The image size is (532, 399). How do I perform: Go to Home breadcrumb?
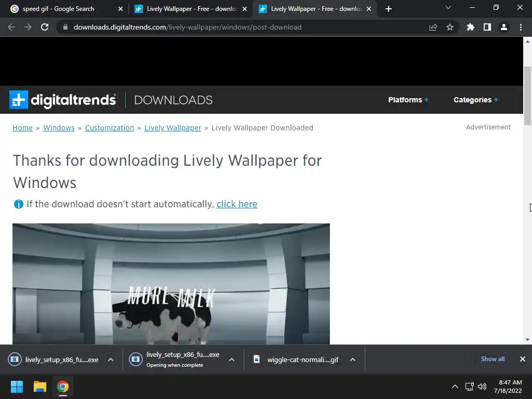point(22,128)
